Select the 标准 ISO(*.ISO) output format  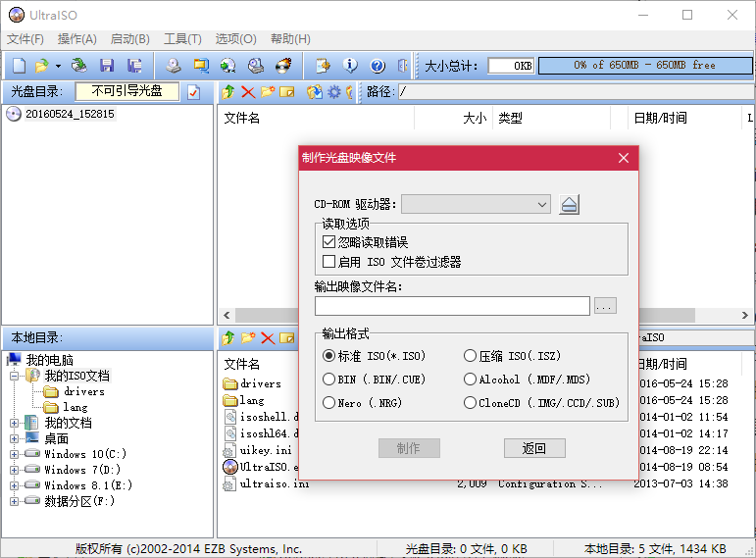click(328, 356)
